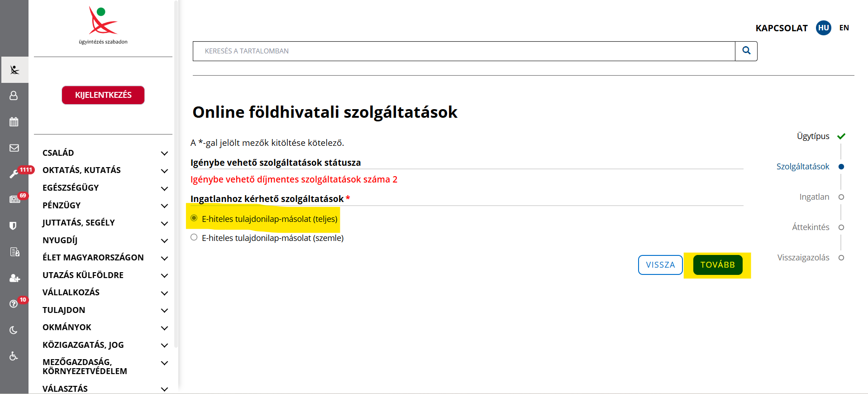
Task: Open the wheelchair accessibility icon
Action: click(x=14, y=356)
